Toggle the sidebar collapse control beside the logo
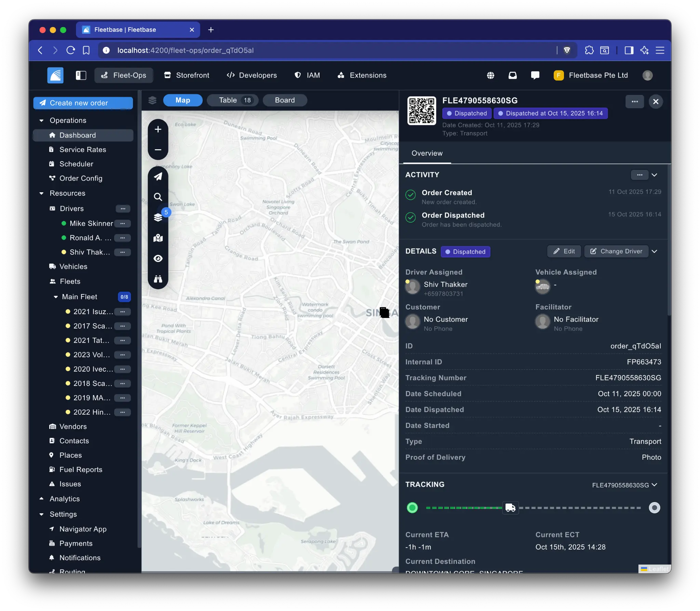This screenshot has width=700, height=611. coord(81,75)
